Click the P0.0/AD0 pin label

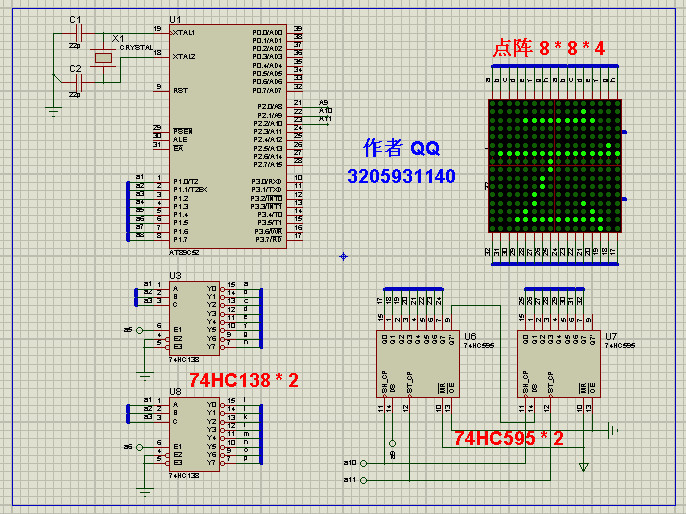pyautogui.click(x=267, y=33)
